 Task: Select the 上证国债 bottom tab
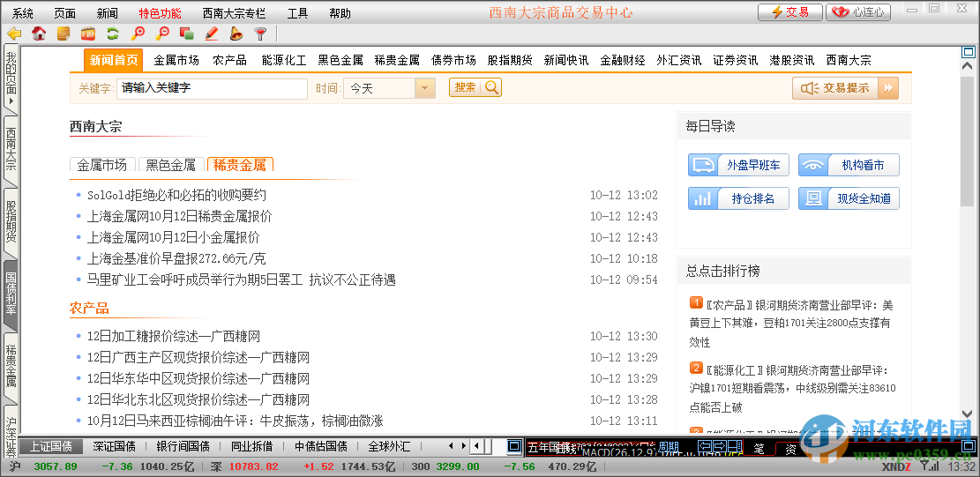tap(50, 446)
